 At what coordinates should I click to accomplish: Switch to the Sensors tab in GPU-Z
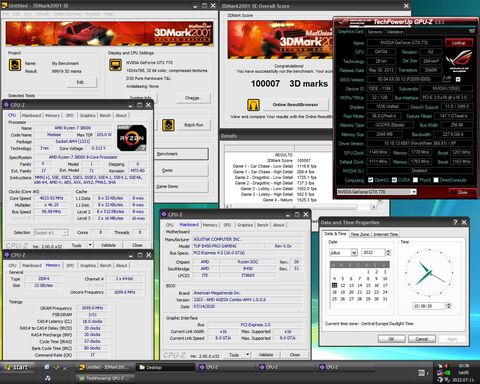(375, 32)
